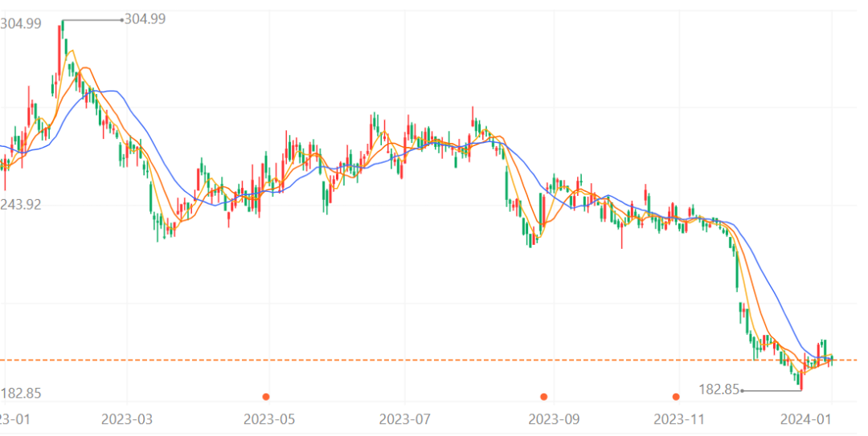This screenshot has height=436, width=868.
Task: Click the gray dot ending the 182.85 callout line
Action: (742, 390)
